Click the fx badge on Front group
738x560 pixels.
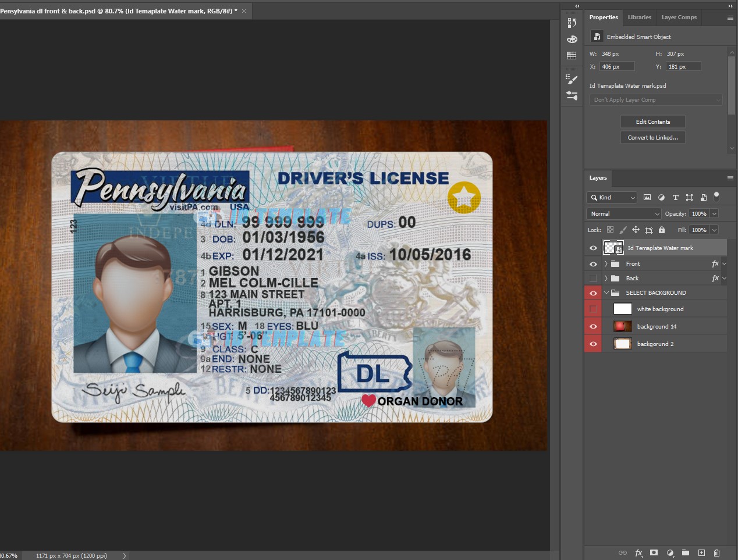coord(715,264)
